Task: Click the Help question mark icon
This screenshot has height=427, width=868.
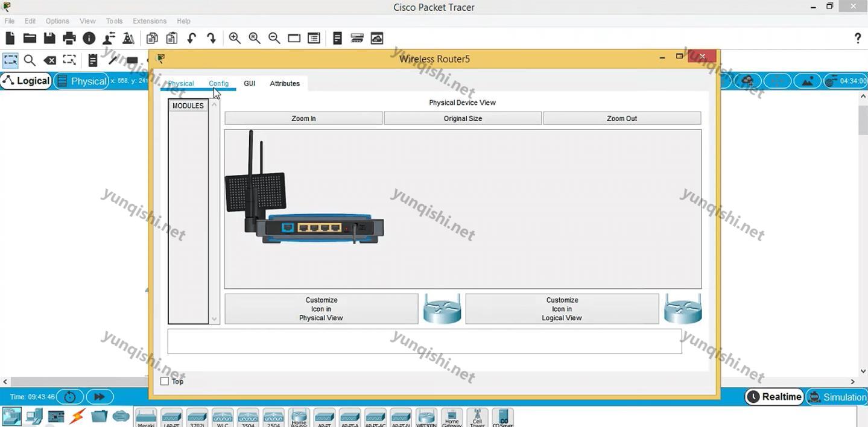Action: coord(858,38)
